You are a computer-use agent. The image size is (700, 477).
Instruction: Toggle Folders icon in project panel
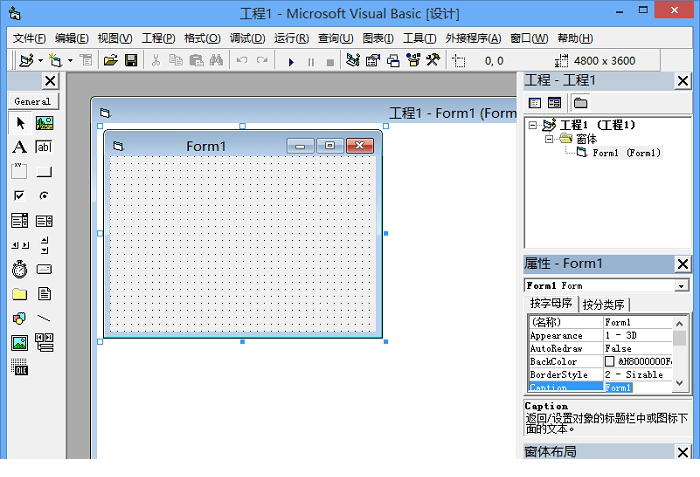click(x=580, y=103)
